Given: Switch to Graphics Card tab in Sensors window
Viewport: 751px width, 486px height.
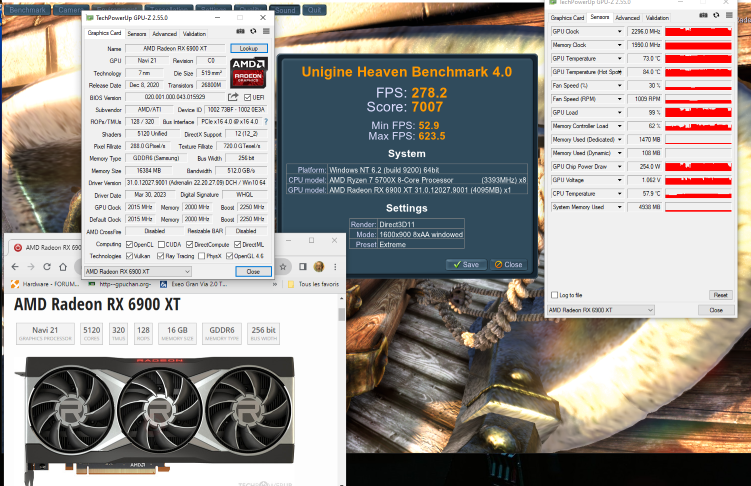Looking at the screenshot, I should click(x=567, y=18).
